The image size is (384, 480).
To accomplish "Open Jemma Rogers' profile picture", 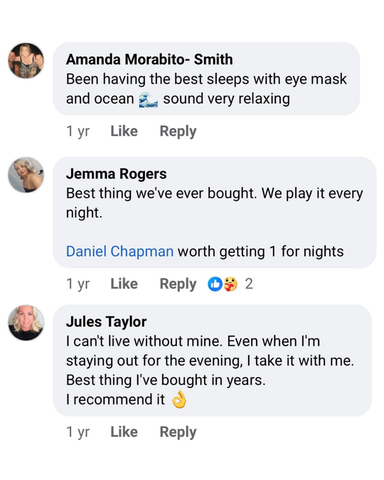I will click(x=26, y=175).
